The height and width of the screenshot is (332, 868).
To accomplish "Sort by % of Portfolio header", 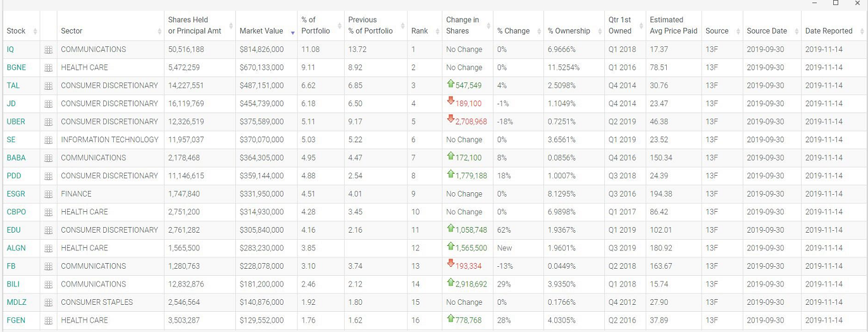I will point(321,25).
